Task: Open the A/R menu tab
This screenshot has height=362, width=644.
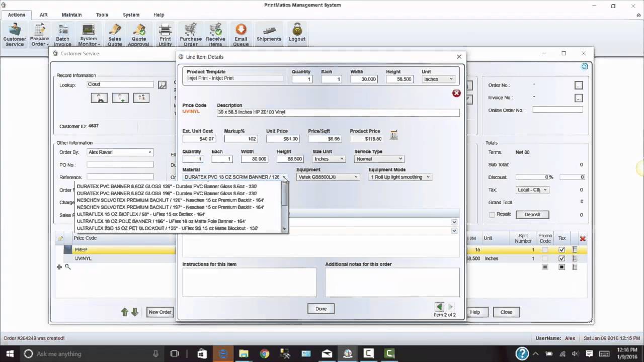Action: pos(44,15)
